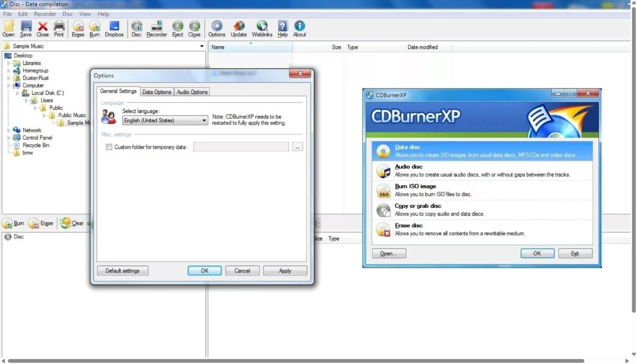This screenshot has width=637, height=364.
Task: Click the Open... button in CDBurnerXP window
Action: [389, 253]
